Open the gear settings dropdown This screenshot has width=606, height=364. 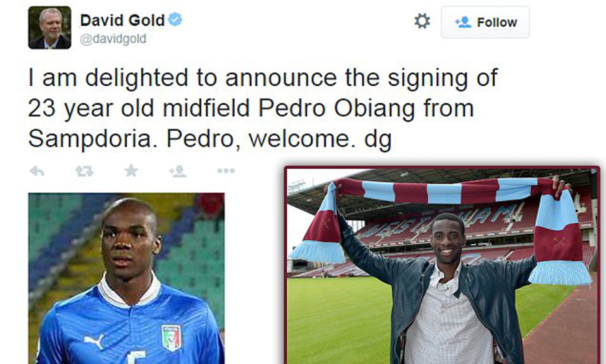[422, 21]
